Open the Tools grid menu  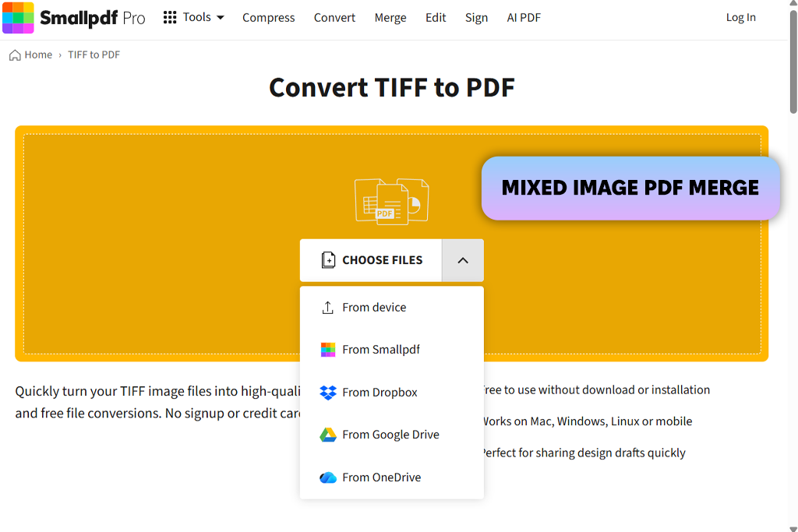coord(193,17)
